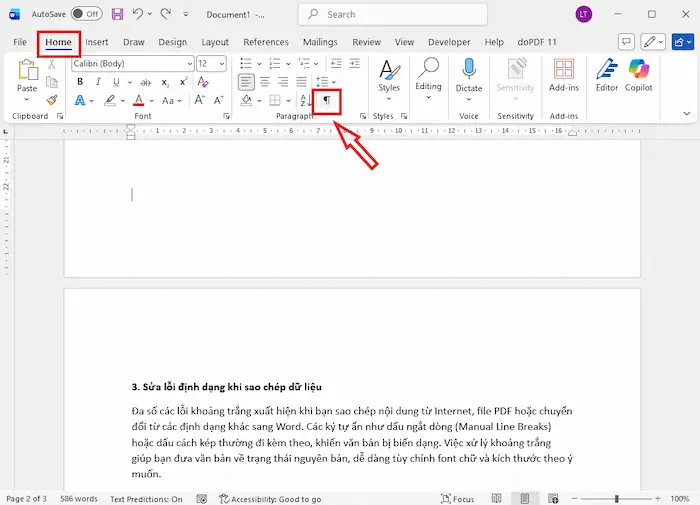The width and height of the screenshot is (700, 505).
Task: Switch to the Insert tab
Action: (x=97, y=42)
